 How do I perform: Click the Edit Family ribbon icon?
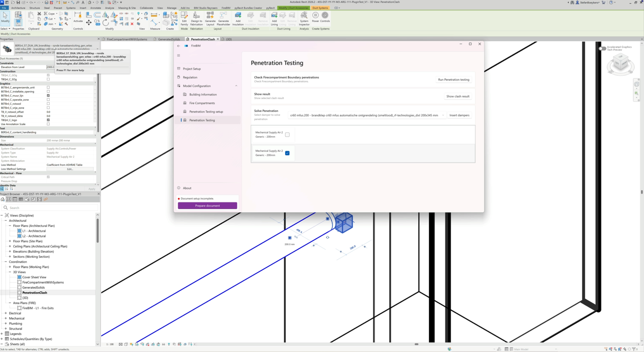pyautogui.click(x=184, y=18)
